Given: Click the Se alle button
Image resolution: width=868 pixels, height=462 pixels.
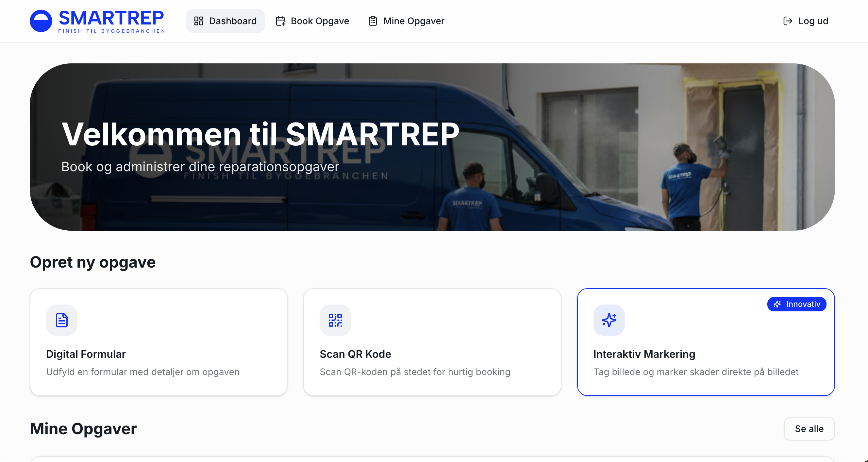Looking at the screenshot, I should [x=809, y=428].
